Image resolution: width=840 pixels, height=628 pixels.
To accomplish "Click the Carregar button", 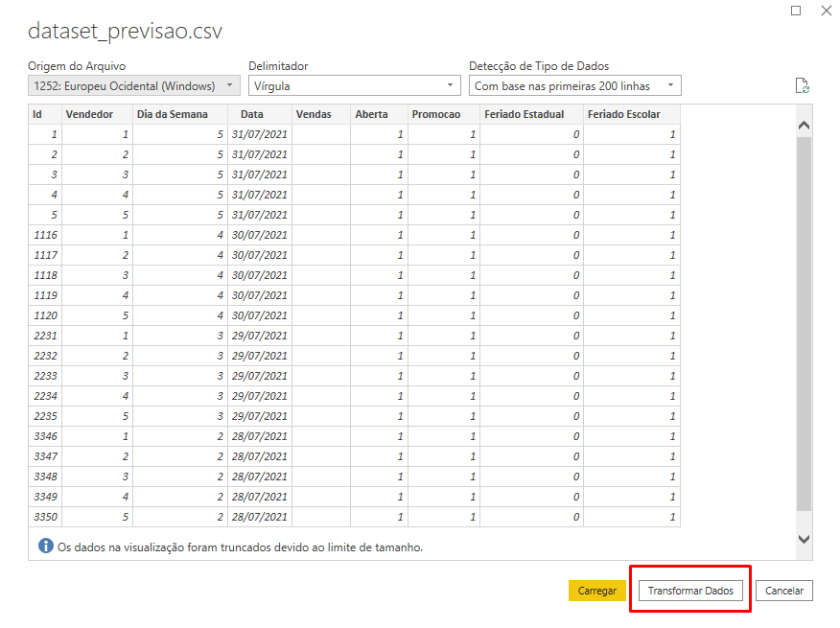I will point(596,591).
